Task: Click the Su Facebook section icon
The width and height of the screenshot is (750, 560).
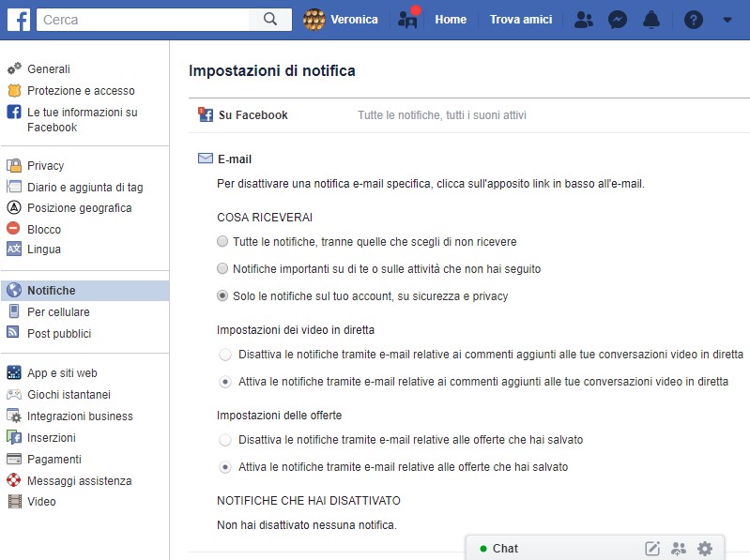Action: coord(206,114)
